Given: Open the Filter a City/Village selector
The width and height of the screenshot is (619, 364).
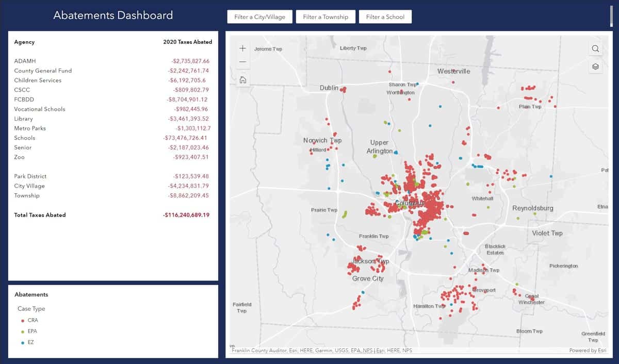Looking at the screenshot, I should coord(259,17).
